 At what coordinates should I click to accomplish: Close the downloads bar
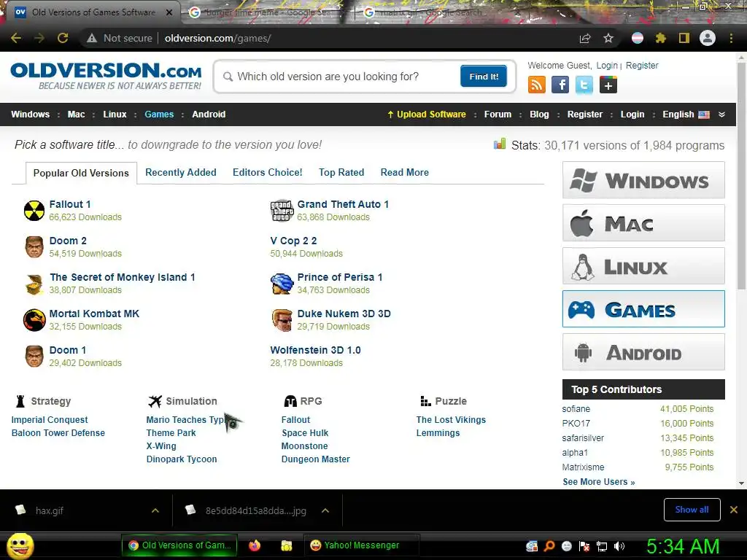(x=734, y=510)
